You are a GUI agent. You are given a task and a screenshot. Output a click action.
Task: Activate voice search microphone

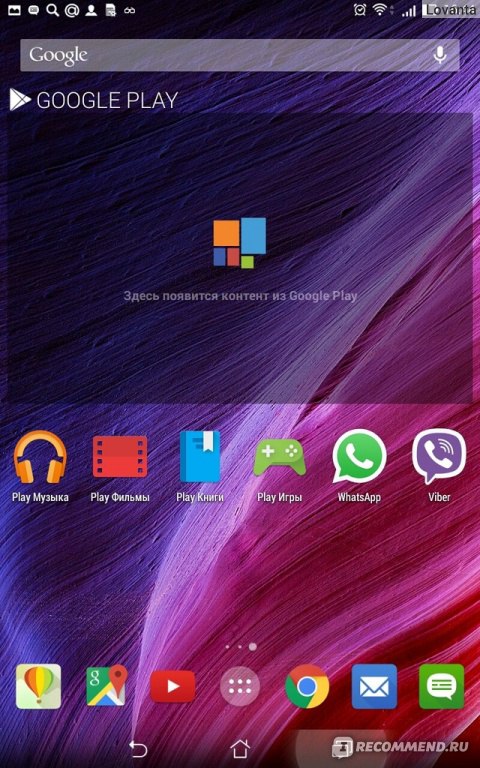click(x=440, y=55)
